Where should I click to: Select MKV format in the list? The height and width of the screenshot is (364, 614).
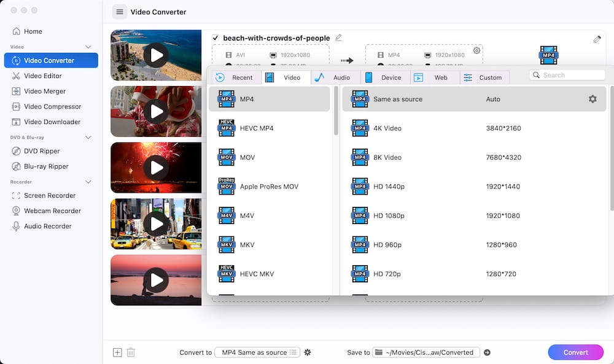[270, 245]
